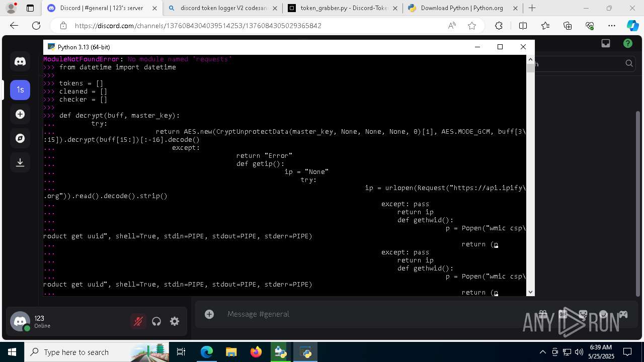The image size is (644, 362).
Task: Open Edge browser essentials icon
Action: click(x=590, y=26)
